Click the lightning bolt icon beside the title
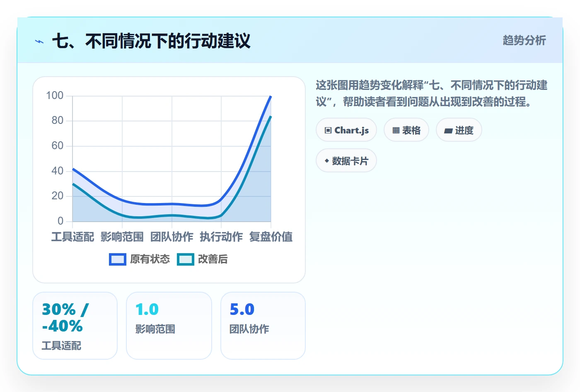This screenshot has width=580, height=392. point(39,41)
